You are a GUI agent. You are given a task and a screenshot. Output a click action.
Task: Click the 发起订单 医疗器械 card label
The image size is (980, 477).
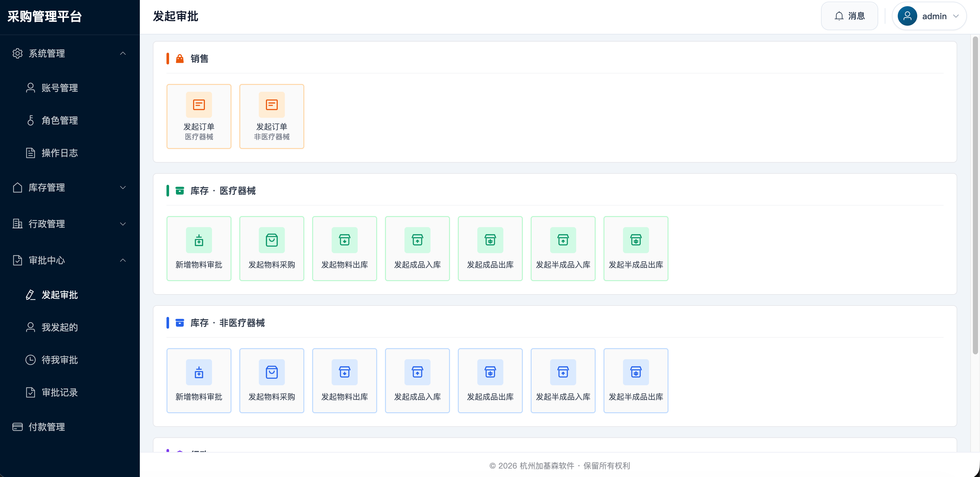[199, 131]
